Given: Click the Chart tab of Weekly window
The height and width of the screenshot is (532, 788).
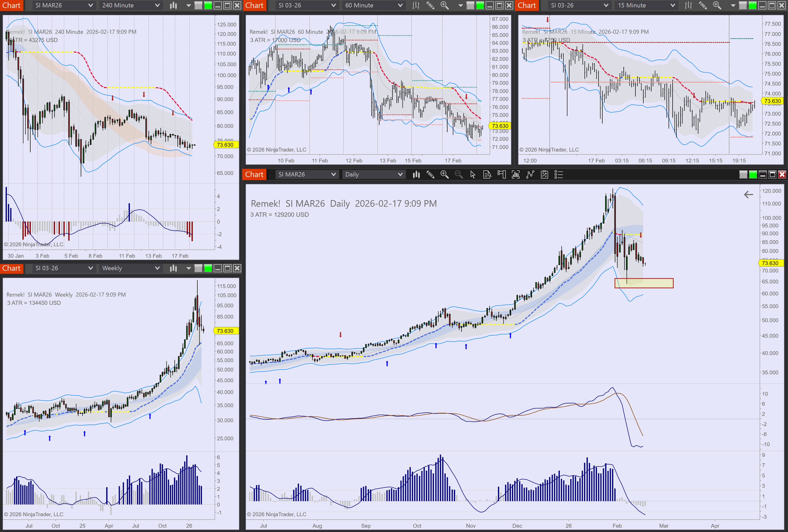Looking at the screenshot, I should 12,268.
